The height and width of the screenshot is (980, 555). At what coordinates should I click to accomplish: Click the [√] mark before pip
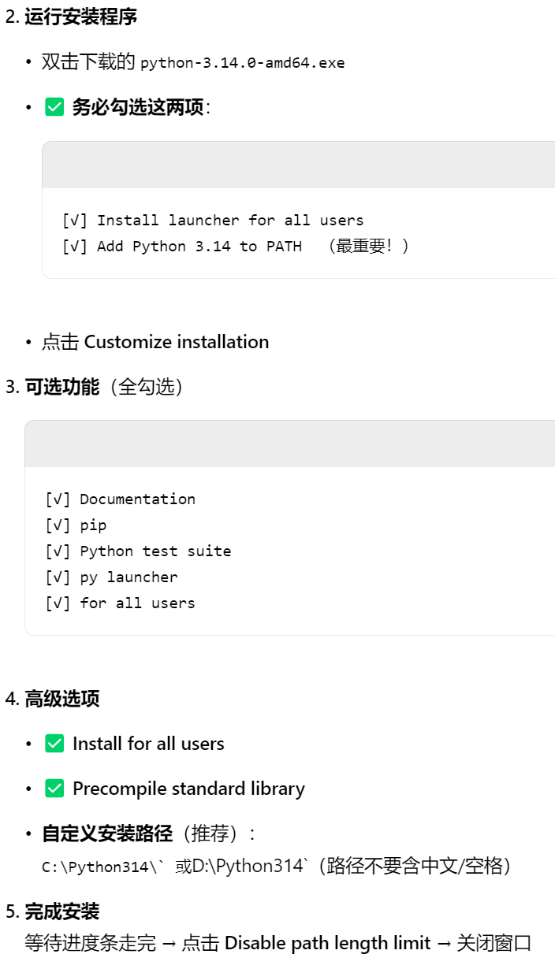pyautogui.click(x=58, y=525)
